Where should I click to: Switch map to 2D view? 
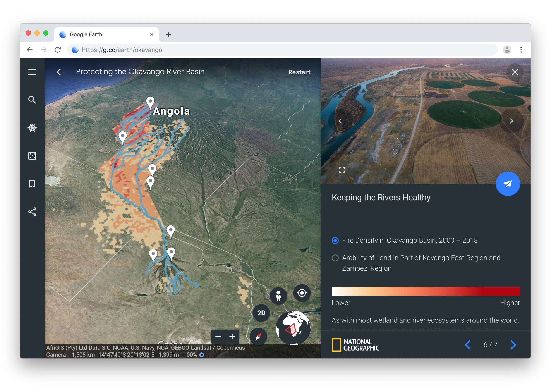coord(261,313)
